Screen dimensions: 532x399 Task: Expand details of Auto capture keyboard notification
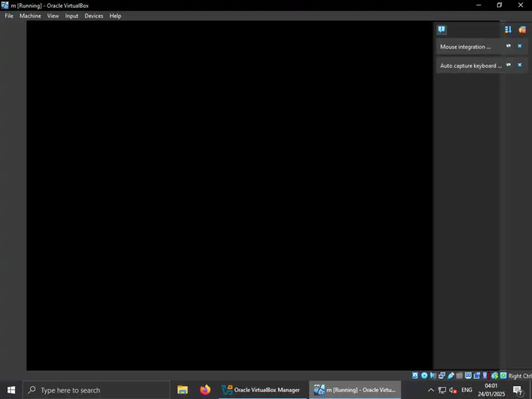508,65
